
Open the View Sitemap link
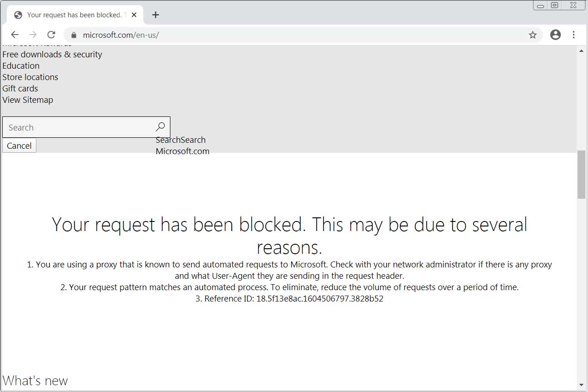click(x=28, y=100)
